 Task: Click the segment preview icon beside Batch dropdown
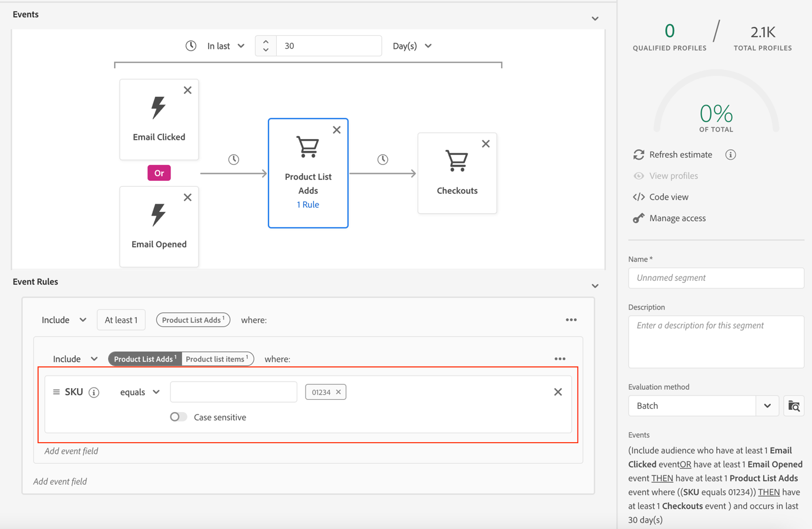coord(793,405)
